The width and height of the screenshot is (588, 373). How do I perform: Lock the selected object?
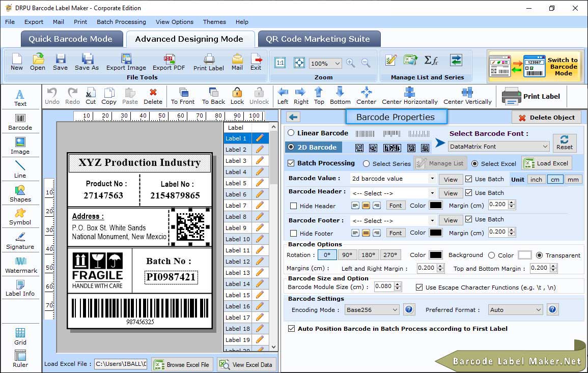(237, 96)
